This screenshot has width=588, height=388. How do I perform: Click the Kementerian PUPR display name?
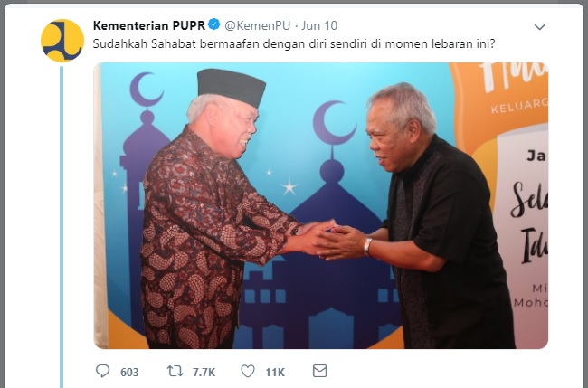149,25
